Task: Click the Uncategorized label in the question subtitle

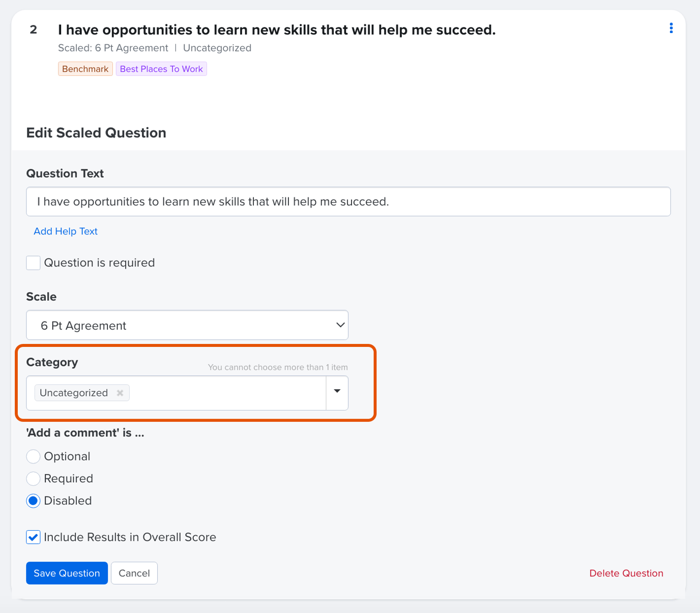Action: (217, 47)
